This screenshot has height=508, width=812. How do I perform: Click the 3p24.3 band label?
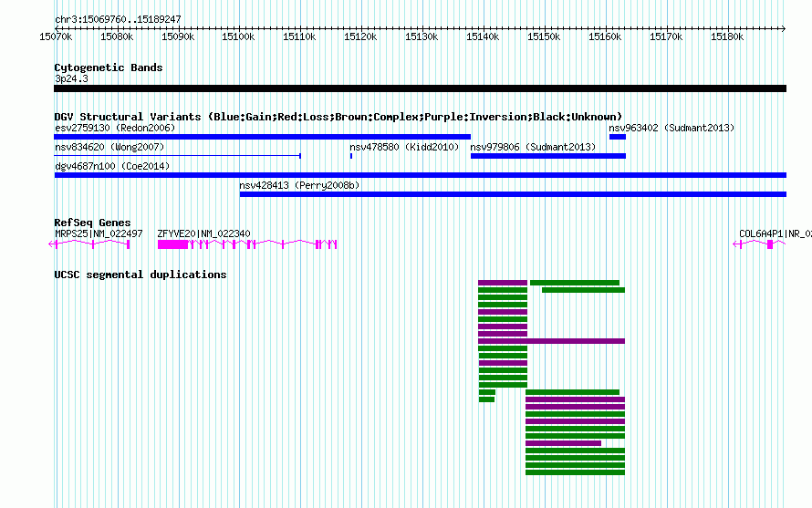[71, 78]
